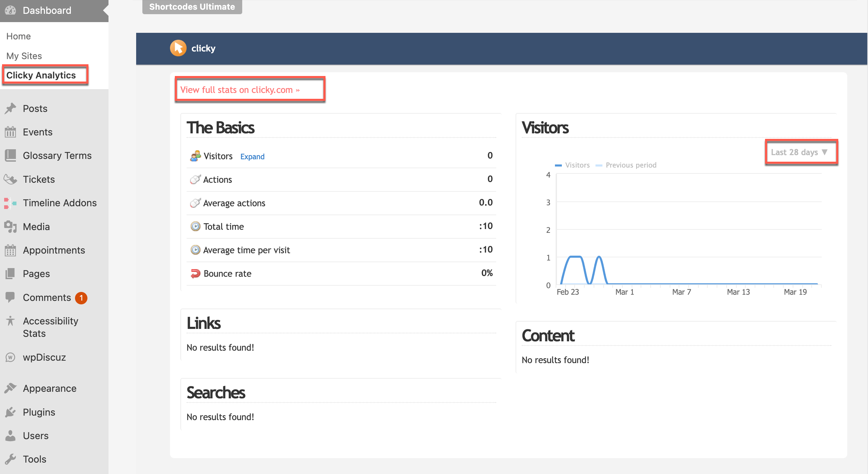
Task: Open the Appearance menu label
Action: click(x=50, y=388)
